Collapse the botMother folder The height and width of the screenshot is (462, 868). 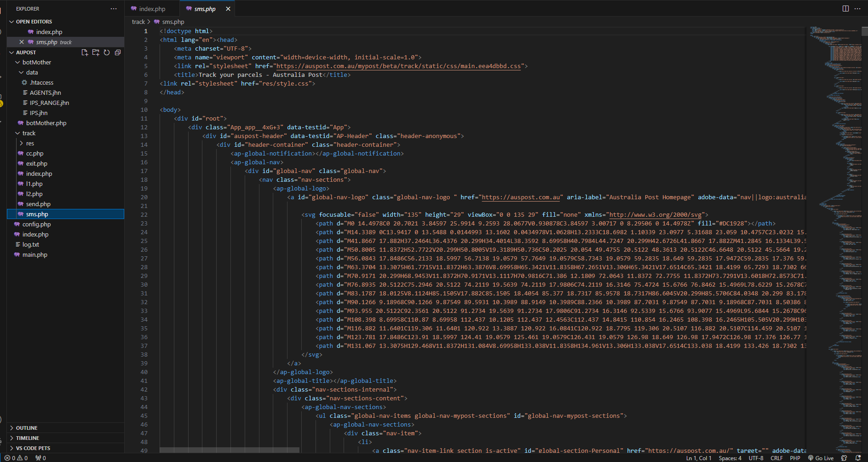click(x=37, y=63)
